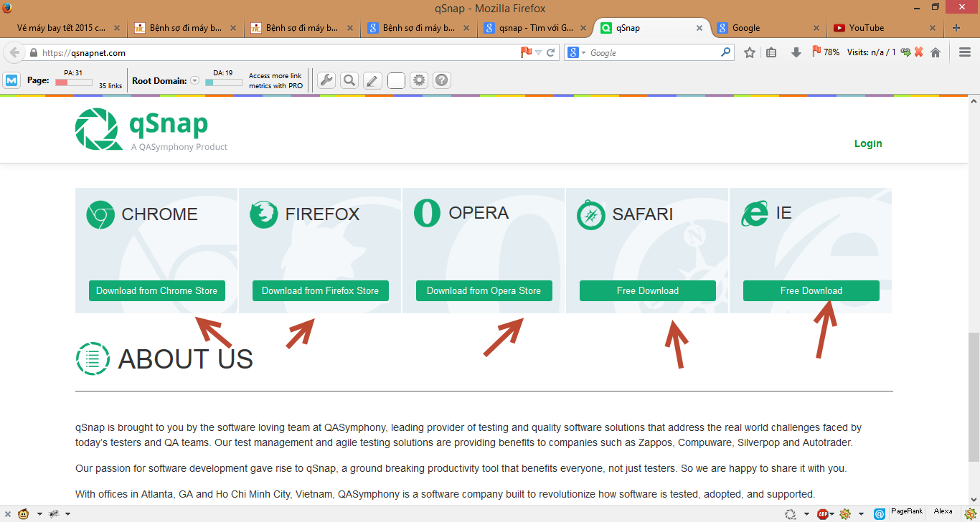Click the Alexa status bar label
Image resolution: width=980 pixels, height=522 pixels.
(943, 511)
